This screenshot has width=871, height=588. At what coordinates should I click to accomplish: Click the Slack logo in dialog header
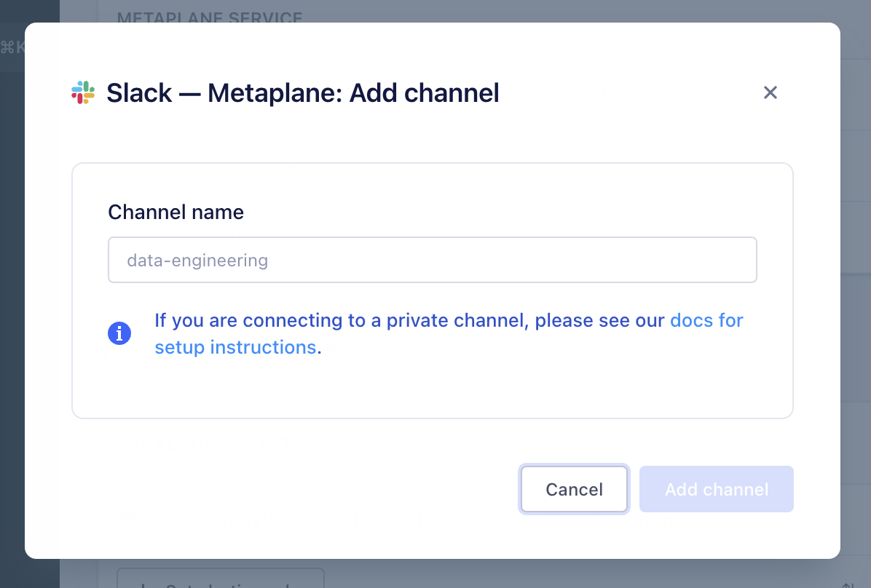(83, 92)
